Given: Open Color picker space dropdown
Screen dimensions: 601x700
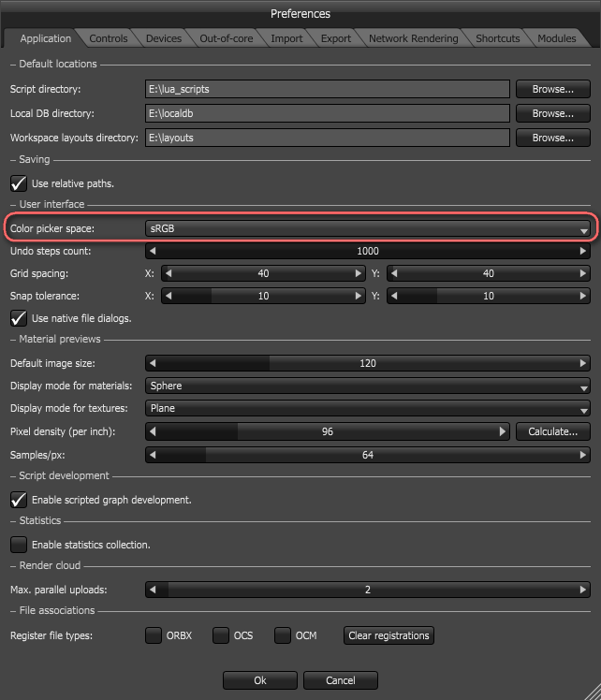Looking at the screenshot, I should [x=368, y=228].
